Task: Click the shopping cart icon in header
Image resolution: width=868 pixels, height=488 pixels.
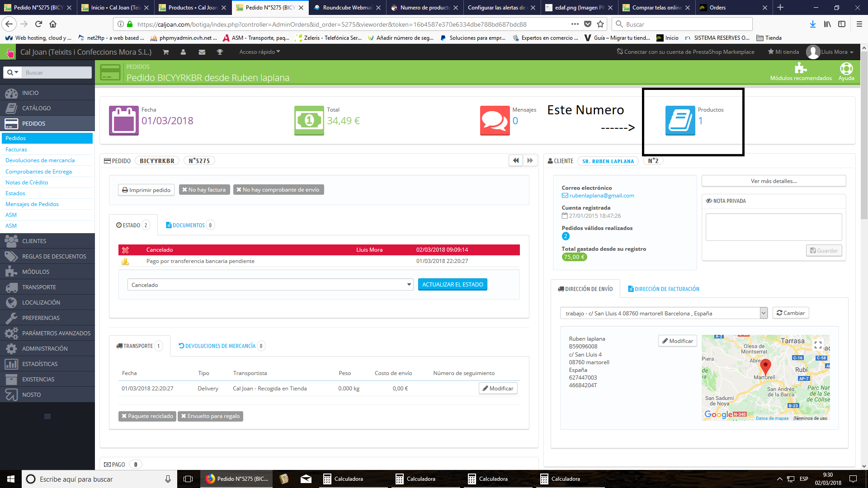Action: click(x=166, y=52)
